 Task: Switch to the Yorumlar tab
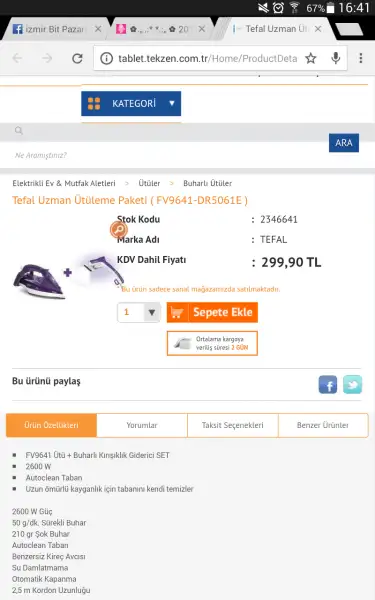tap(142, 425)
